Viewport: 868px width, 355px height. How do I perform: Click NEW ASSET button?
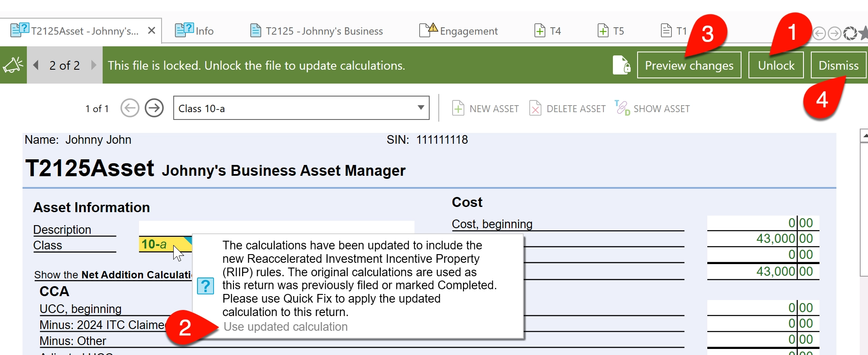[485, 108]
